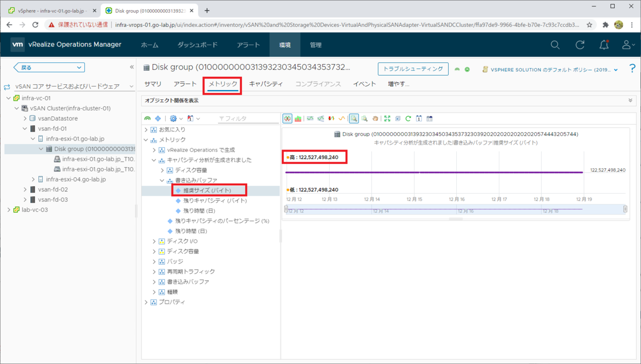Click the green arc icon above metric tree
This screenshot has width=641, height=364.
[x=147, y=118]
